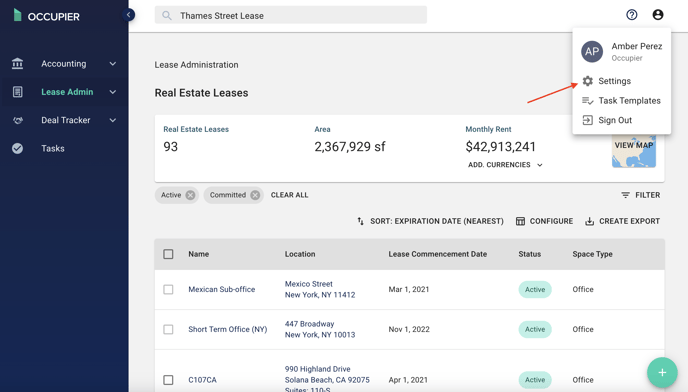The width and height of the screenshot is (688, 392).
Task: Open Sort: Expiration Date (Nearest) options
Action: tap(430, 221)
